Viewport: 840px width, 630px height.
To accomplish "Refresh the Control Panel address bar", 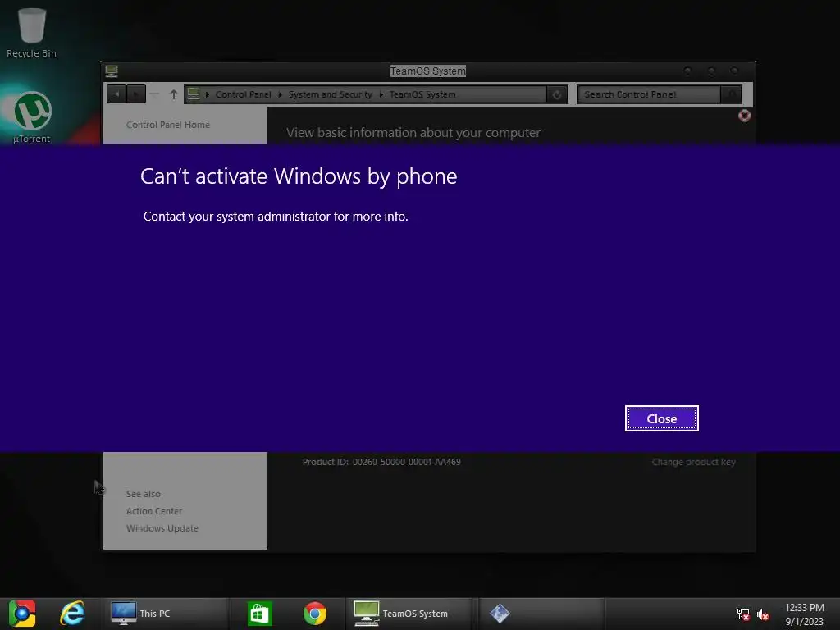I will (557, 94).
